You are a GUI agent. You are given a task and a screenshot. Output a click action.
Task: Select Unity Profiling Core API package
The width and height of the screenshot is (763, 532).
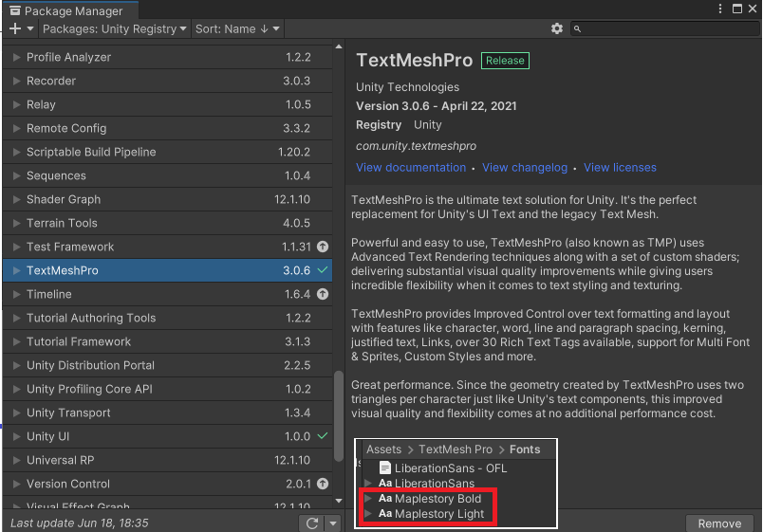click(x=167, y=389)
